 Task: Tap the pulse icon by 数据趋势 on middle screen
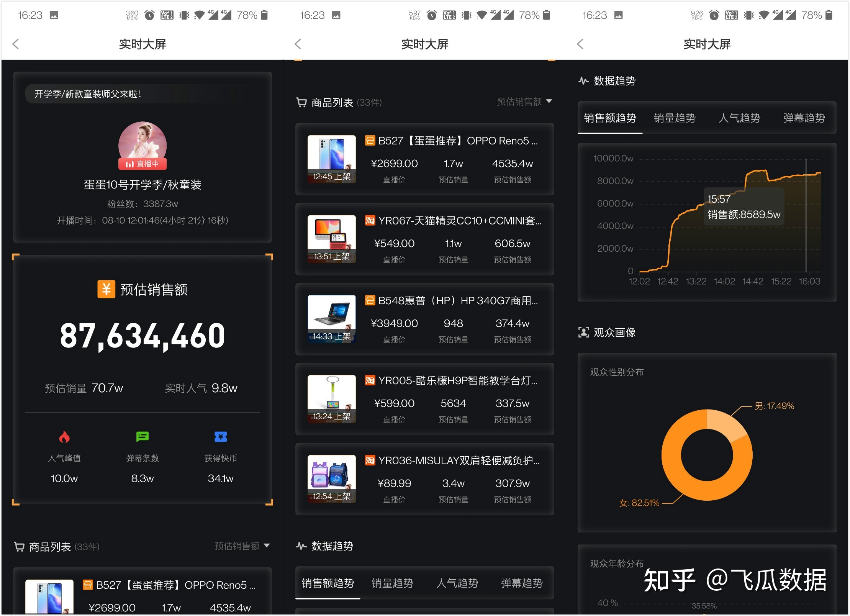[301, 546]
